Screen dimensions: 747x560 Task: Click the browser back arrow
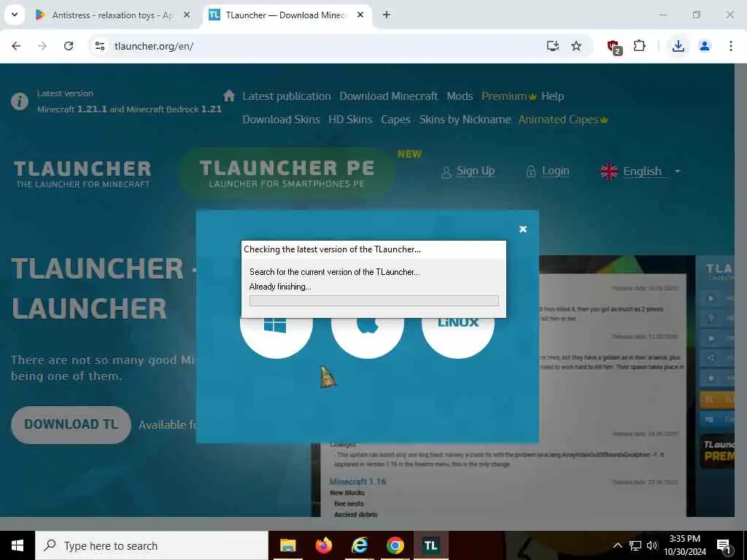point(16,46)
